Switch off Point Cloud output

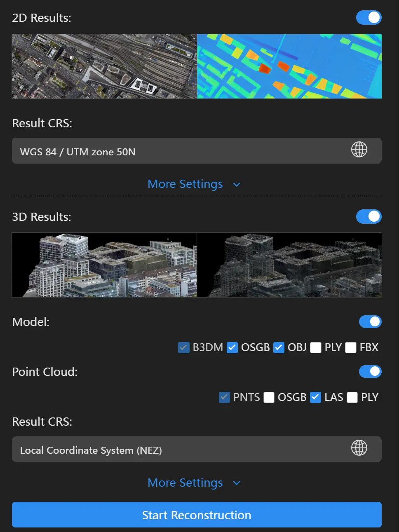[x=370, y=372]
